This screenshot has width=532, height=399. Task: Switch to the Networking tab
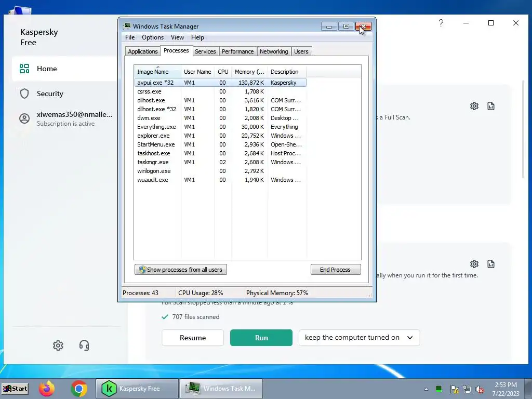pos(274,51)
